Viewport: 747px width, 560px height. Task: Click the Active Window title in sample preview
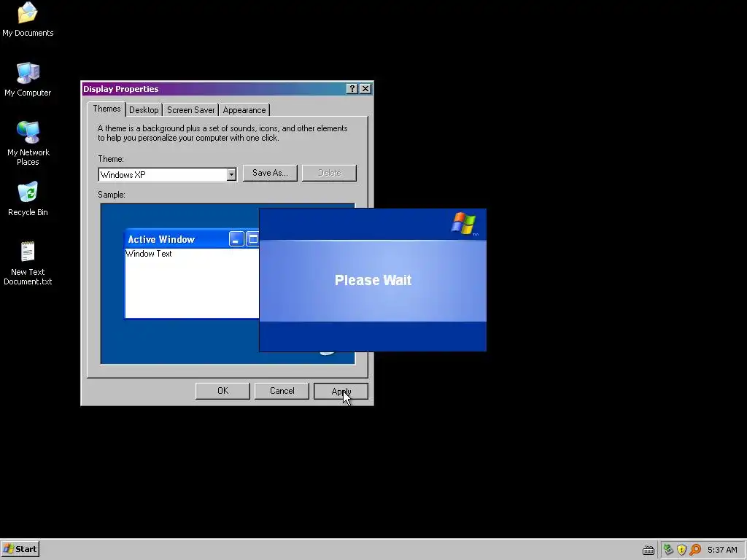[x=161, y=239]
